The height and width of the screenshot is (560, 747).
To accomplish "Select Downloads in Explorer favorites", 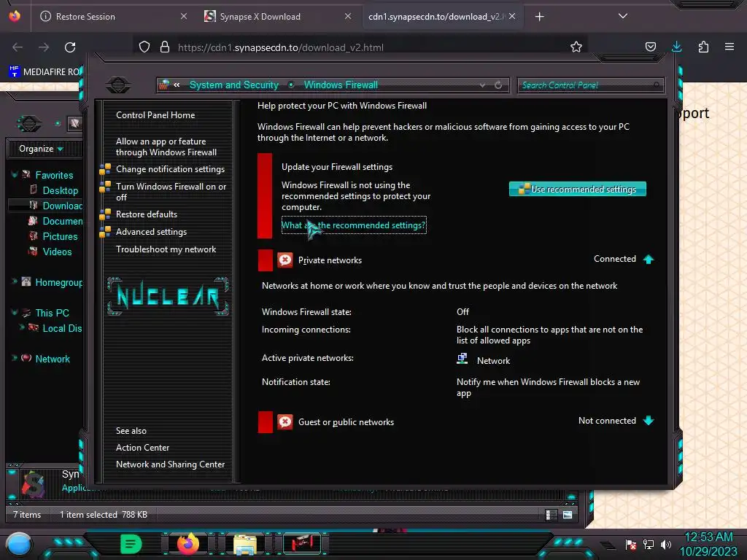I will (x=63, y=206).
